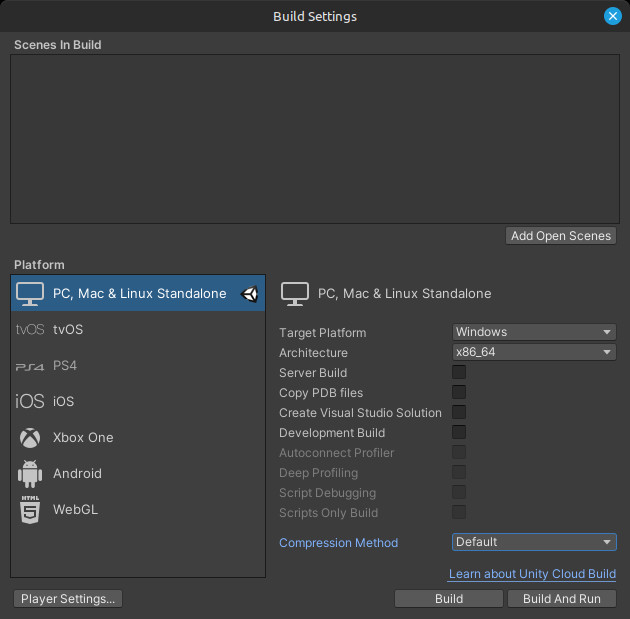The image size is (630, 619).
Task: Enable the Development Build checkbox
Action: point(459,433)
